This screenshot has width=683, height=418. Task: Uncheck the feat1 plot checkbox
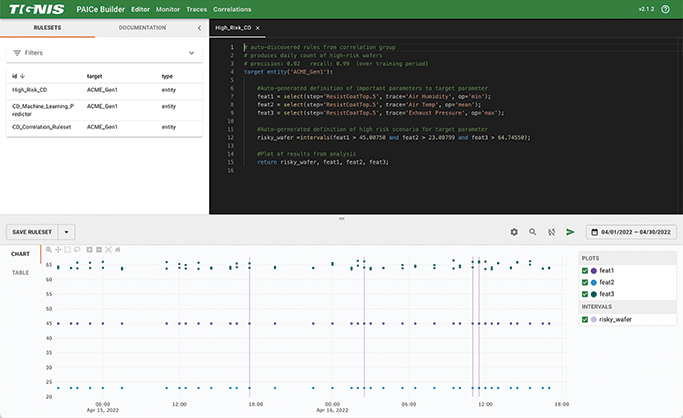(x=586, y=271)
